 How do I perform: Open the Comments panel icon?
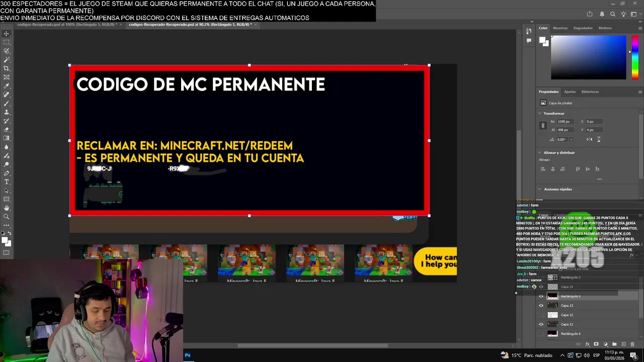pyautogui.click(x=528, y=41)
